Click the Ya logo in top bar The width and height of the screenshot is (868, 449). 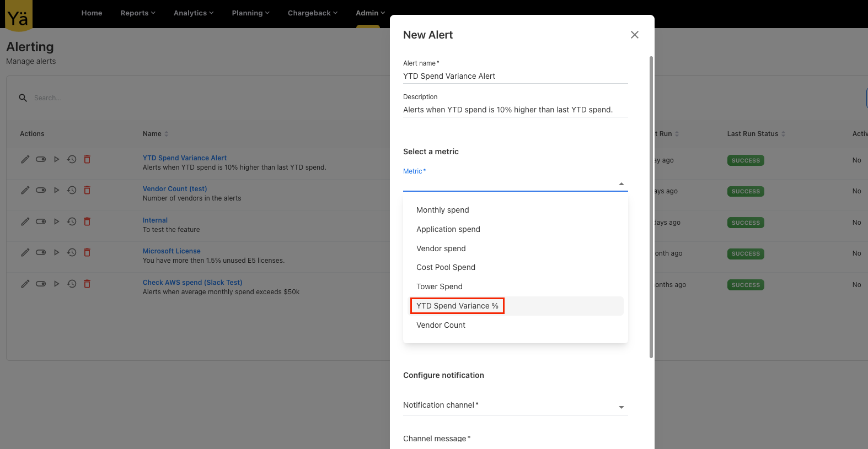[18, 15]
